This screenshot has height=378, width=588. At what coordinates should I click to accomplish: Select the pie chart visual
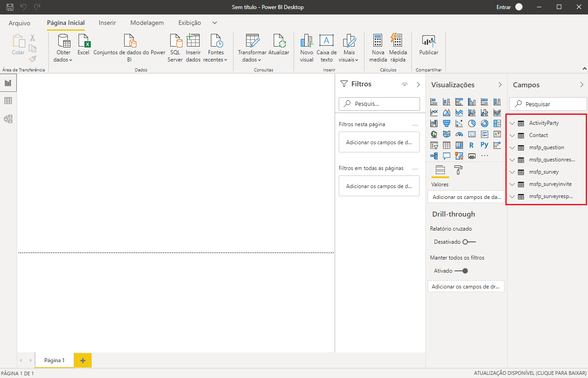pyautogui.click(x=472, y=123)
